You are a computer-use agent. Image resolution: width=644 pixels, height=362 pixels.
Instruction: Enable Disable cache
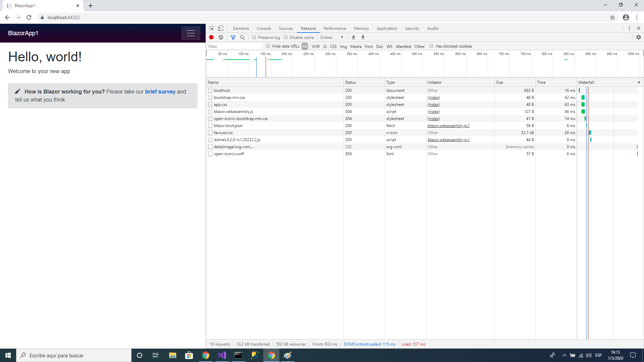285,37
